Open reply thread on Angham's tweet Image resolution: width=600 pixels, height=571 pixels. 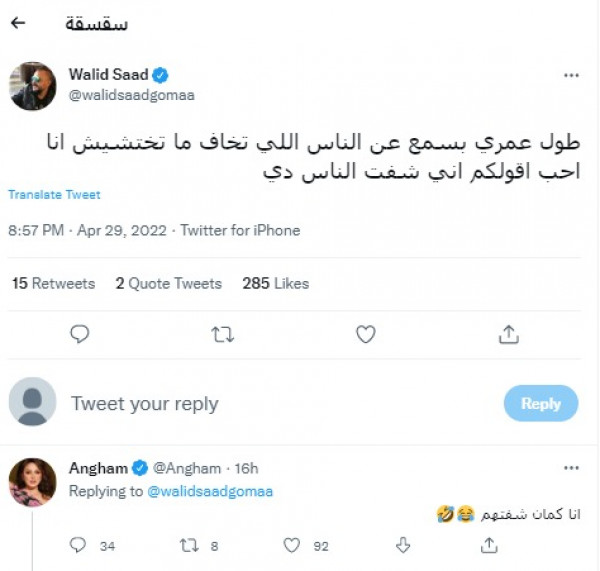pyautogui.click(x=79, y=545)
